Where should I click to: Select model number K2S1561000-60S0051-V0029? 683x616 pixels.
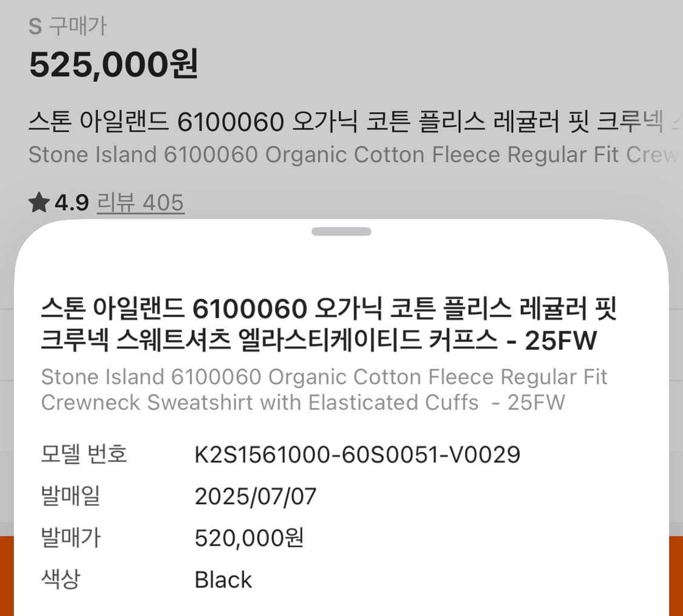click(x=357, y=454)
